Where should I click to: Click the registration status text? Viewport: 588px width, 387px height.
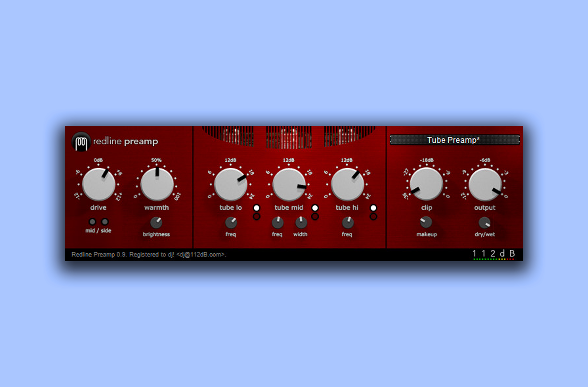[x=149, y=255]
